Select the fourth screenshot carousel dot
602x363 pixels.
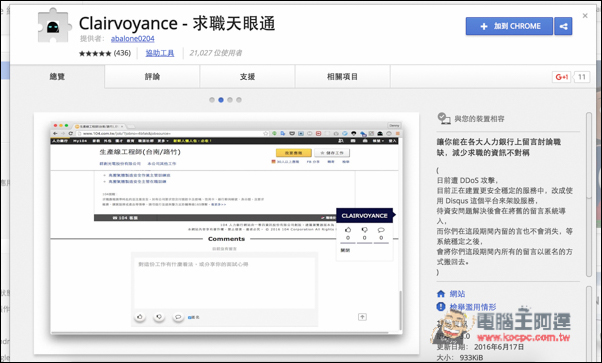(x=239, y=100)
